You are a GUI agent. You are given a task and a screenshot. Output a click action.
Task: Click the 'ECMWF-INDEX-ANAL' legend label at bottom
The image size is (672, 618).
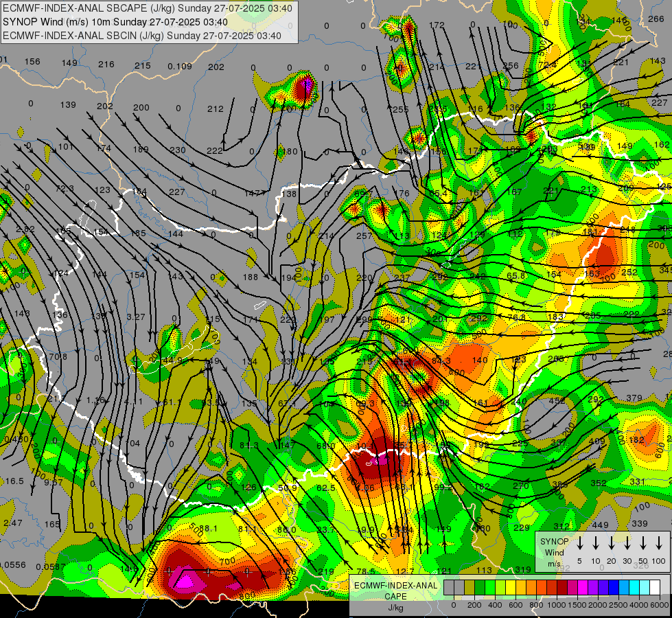point(395,586)
